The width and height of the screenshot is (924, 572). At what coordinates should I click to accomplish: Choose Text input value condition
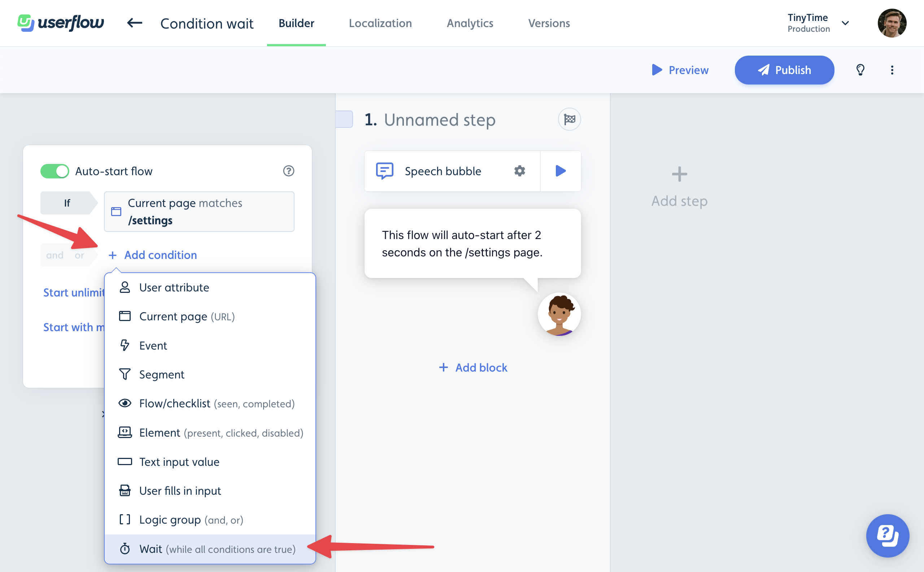pos(210,462)
